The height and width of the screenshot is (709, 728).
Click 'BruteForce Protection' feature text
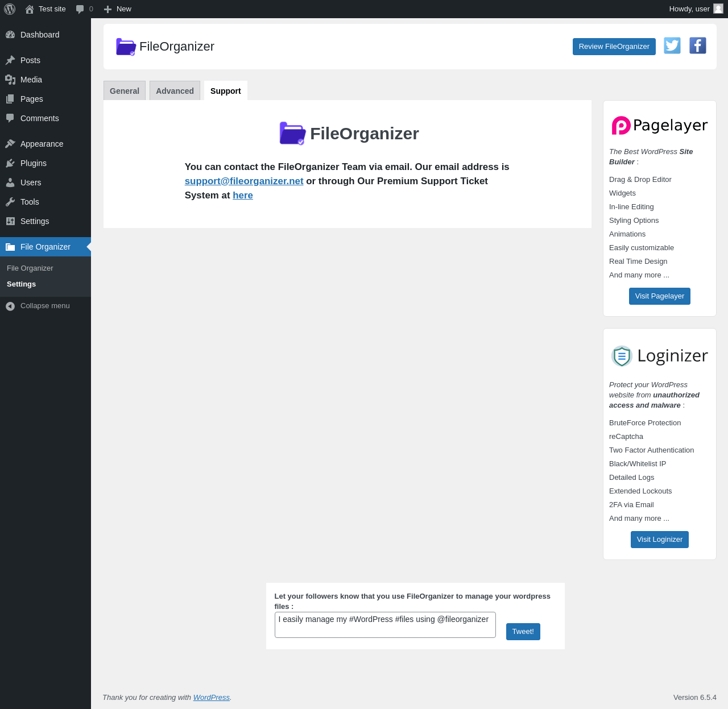tap(645, 423)
